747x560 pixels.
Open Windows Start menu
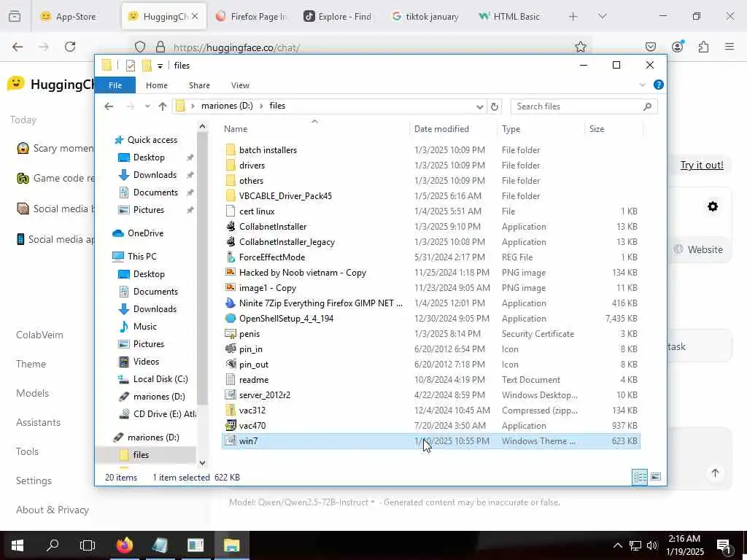tap(18, 545)
